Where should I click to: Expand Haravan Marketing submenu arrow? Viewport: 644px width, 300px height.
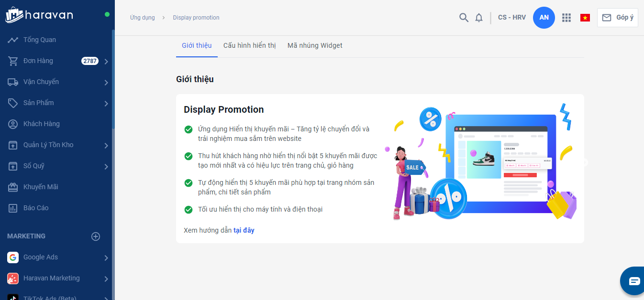pyautogui.click(x=106, y=279)
